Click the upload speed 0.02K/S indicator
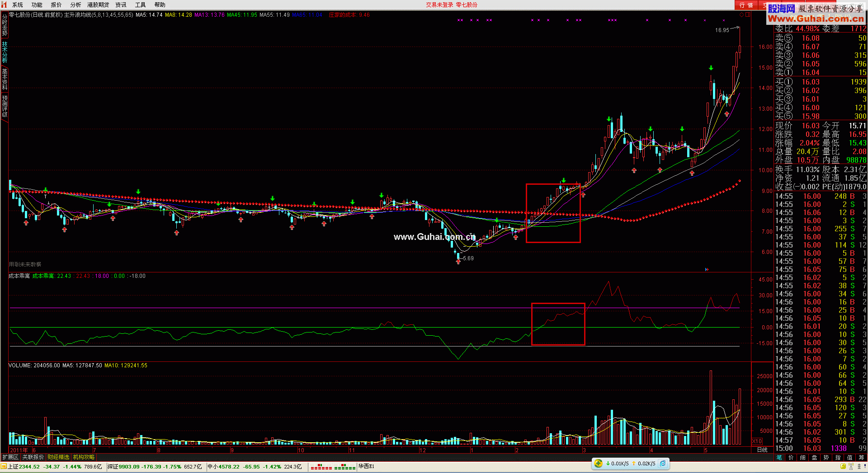868x473 pixels. click(644, 464)
